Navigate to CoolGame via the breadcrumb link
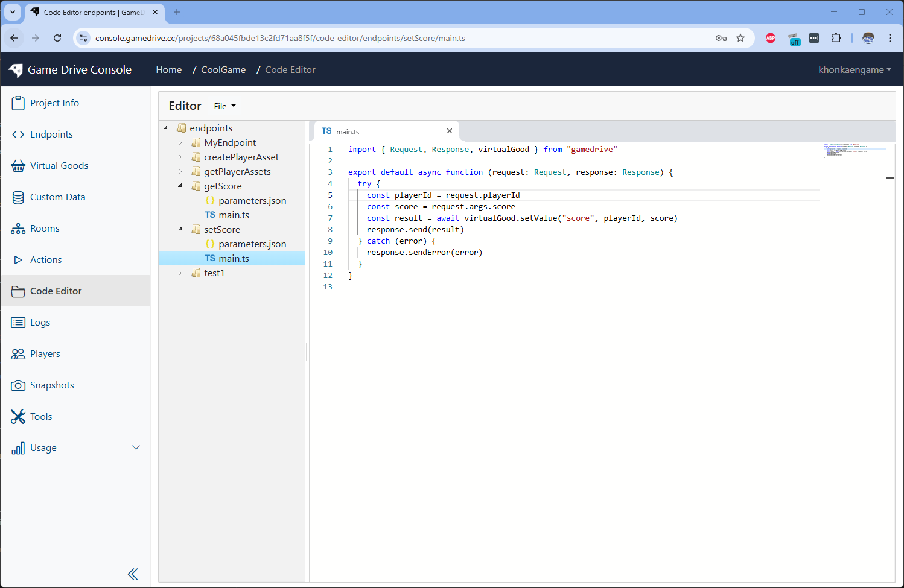The width and height of the screenshot is (904, 588). (223, 69)
